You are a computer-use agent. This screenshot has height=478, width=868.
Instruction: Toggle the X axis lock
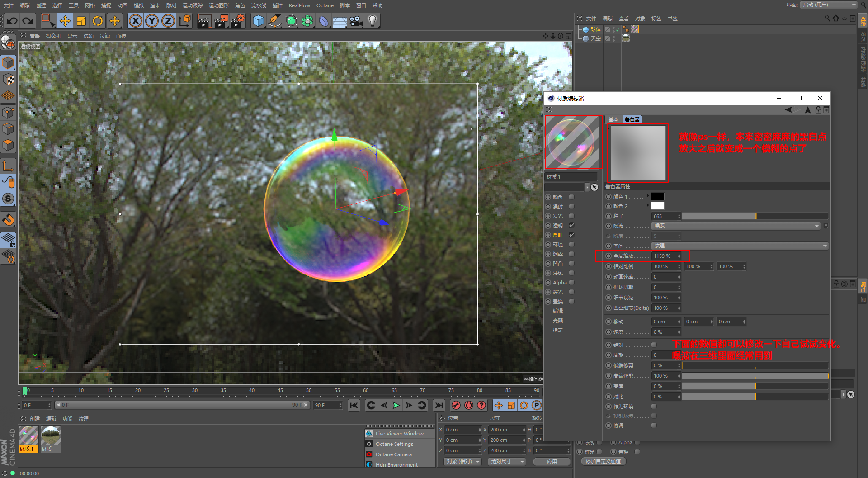pyautogui.click(x=136, y=21)
